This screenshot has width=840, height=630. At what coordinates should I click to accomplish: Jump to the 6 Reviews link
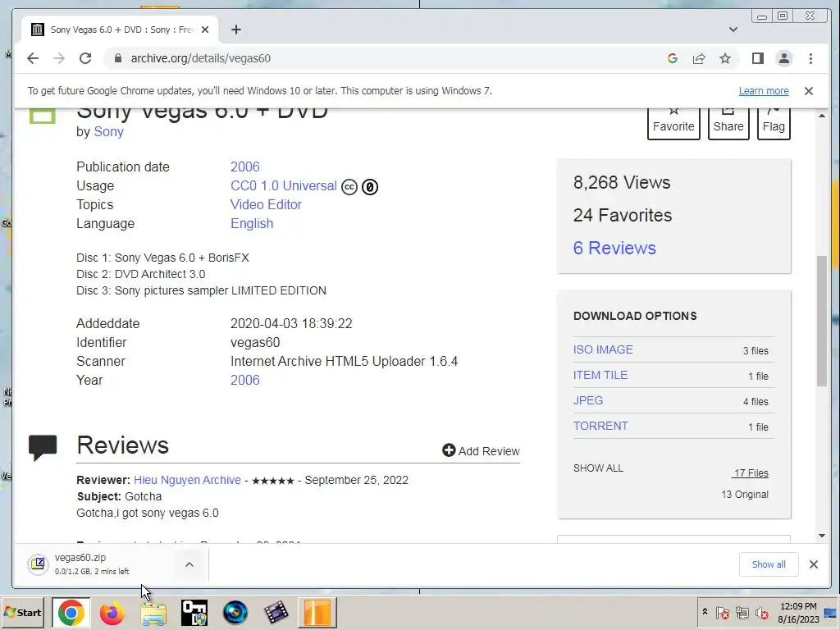(614, 248)
